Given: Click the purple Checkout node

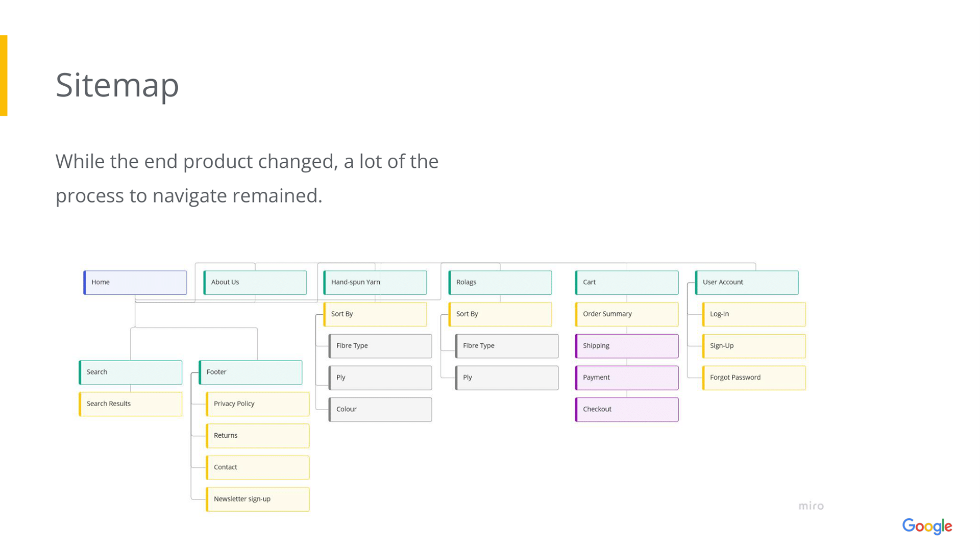Looking at the screenshot, I should click(627, 409).
